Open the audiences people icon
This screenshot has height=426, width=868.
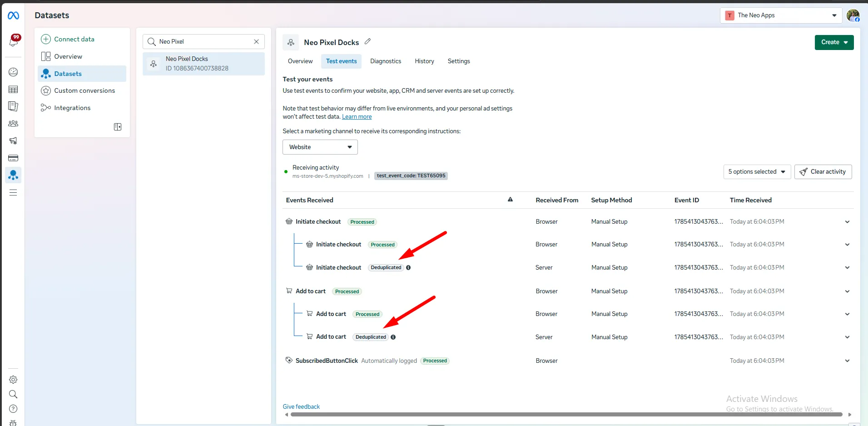(13, 124)
